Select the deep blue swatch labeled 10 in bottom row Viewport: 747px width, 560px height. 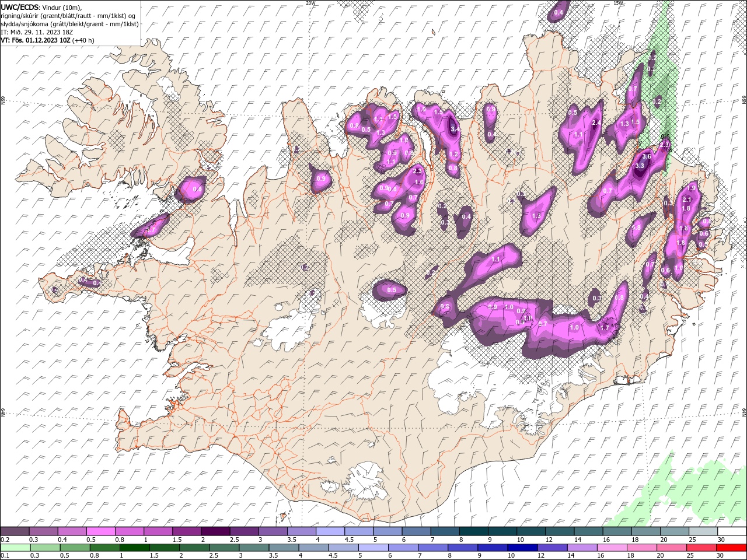[x=522, y=548]
